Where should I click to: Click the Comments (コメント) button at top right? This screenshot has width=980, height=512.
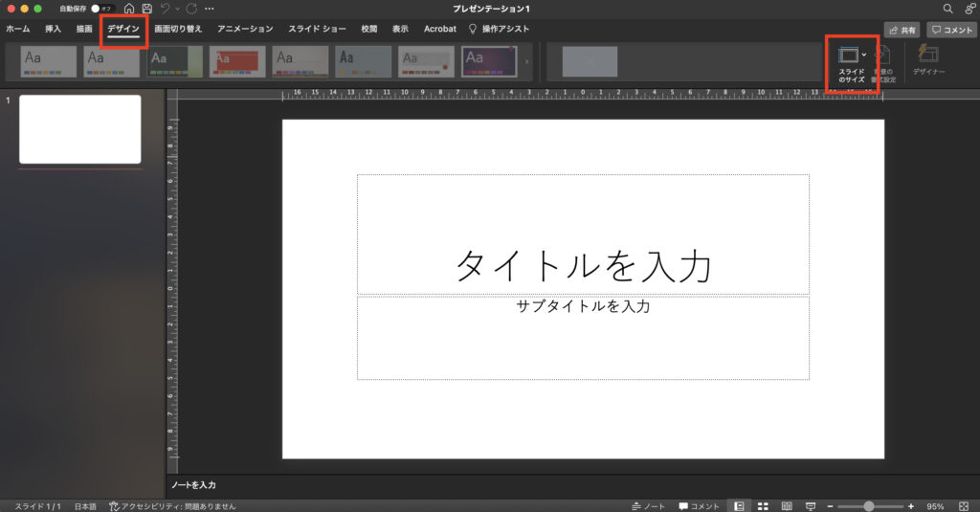pyautogui.click(x=951, y=30)
